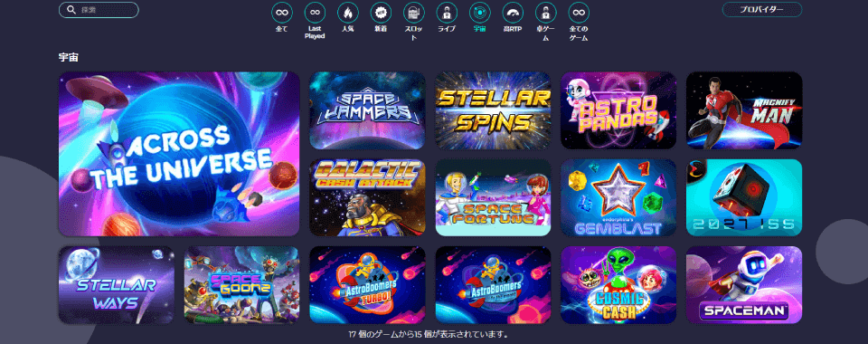
Task: Open the Stellar Spins game tile
Action: point(494,110)
